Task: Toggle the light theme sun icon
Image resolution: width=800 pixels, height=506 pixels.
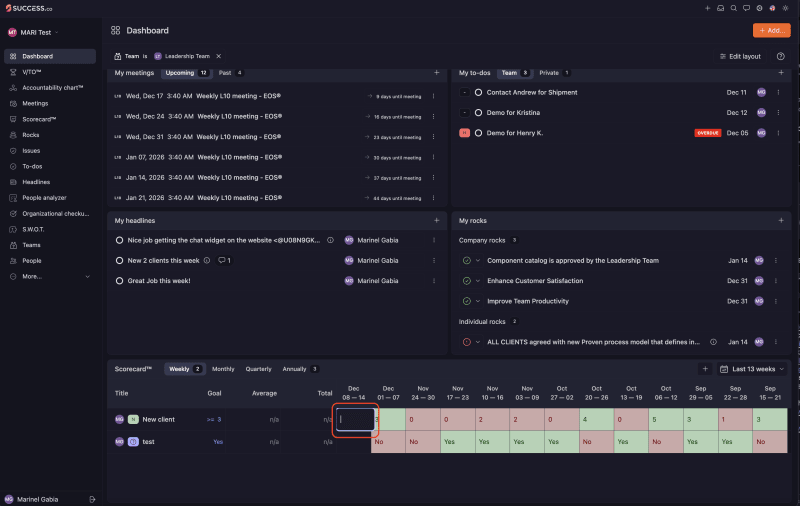Action: [x=786, y=8]
